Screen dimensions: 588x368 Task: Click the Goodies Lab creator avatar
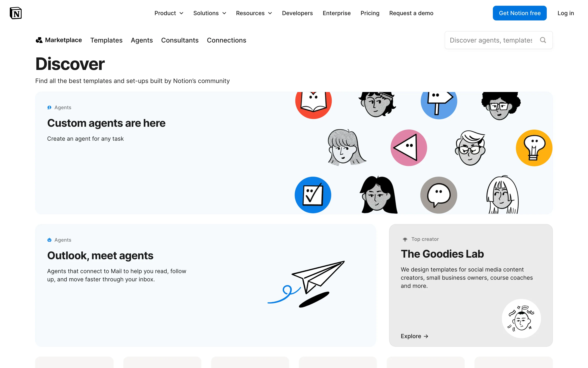tap(521, 318)
